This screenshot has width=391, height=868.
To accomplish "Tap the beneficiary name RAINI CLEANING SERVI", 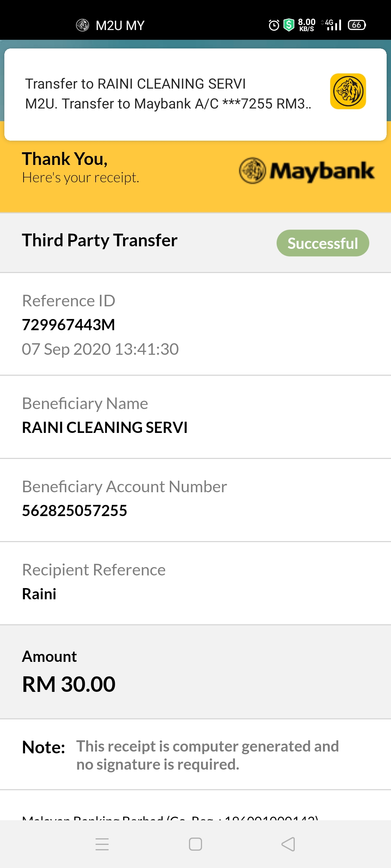I will pyautogui.click(x=105, y=427).
